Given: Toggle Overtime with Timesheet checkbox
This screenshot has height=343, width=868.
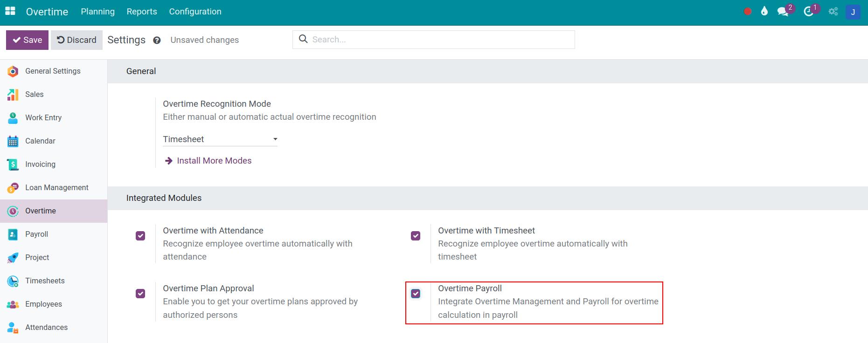Looking at the screenshot, I should tap(416, 236).
